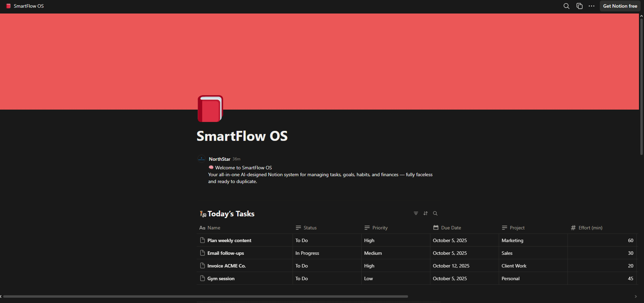Click the filter icon for Today's Tasks
Screen dimensions: 644x303
coord(416,213)
